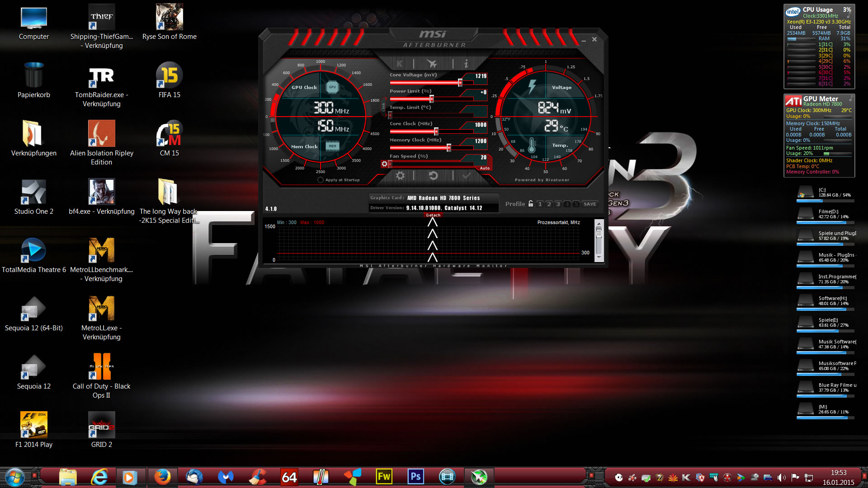The width and height of the screenshot is (868, 488).
Task: Open Firefox from the taskbar
Action: click(x=162, y=477)
